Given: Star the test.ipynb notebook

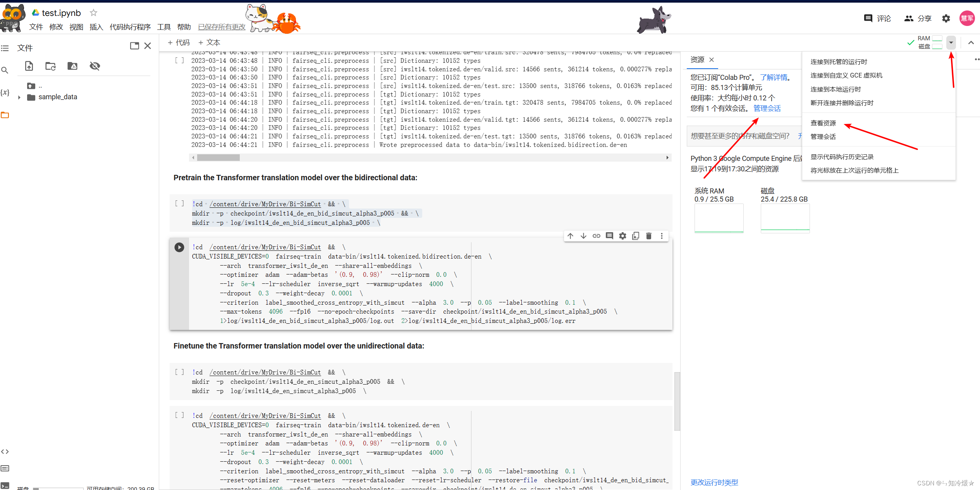Looking at the screenshot, I should [93, 13].
